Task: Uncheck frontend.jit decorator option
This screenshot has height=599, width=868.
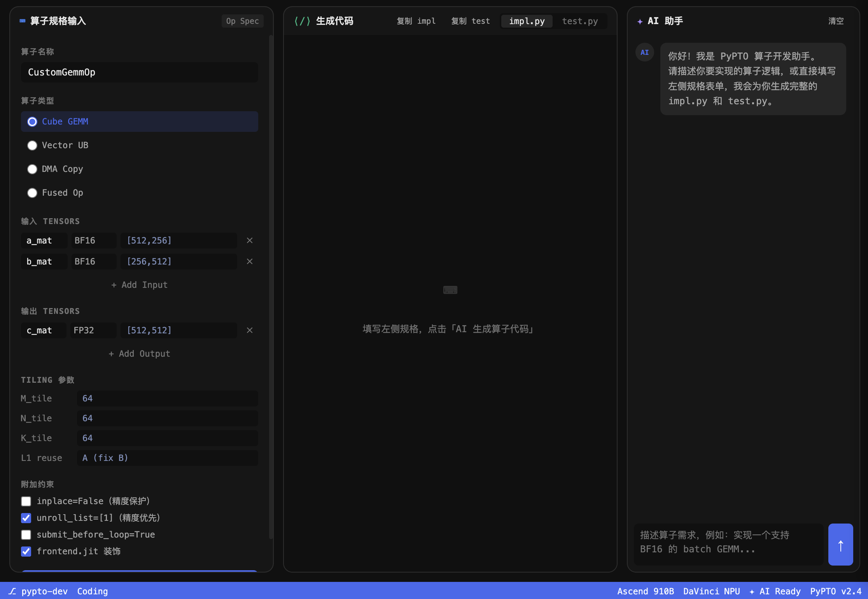Action: click(26, 551)
